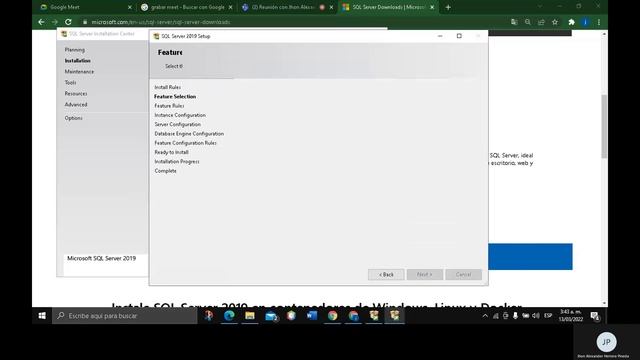
Task: Go back with the browser back arrow
Action: pos(41,22)
